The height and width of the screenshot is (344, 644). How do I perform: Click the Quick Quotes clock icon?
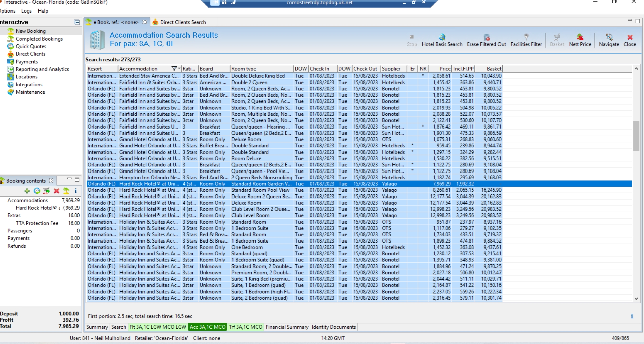pyautogui.click(x=10, y=46)
